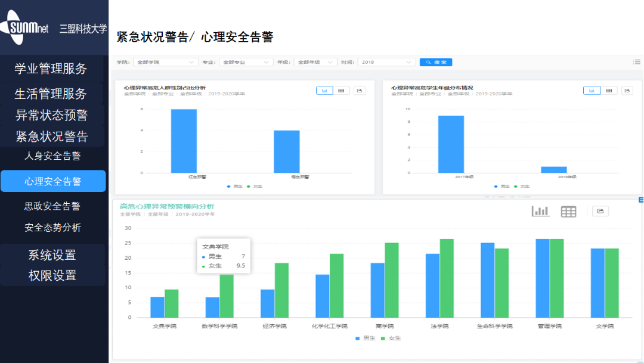
Task: Click the 文典学院 tooltip on the chart
Action: [x=223, y=256]
